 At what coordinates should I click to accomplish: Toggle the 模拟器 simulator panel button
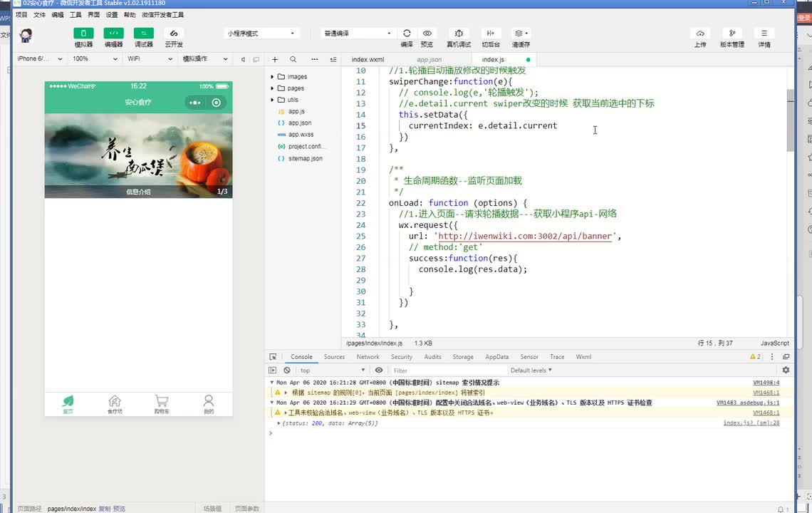point(83,33)
